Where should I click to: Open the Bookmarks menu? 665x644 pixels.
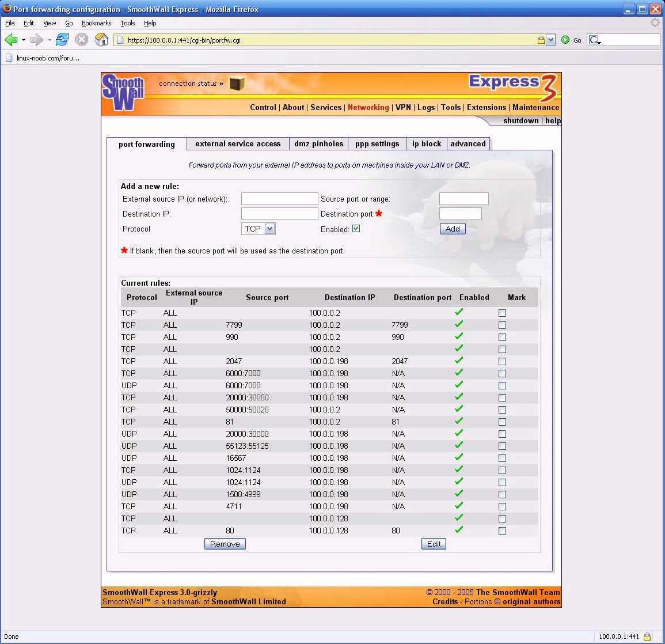[x=97, y=23]
